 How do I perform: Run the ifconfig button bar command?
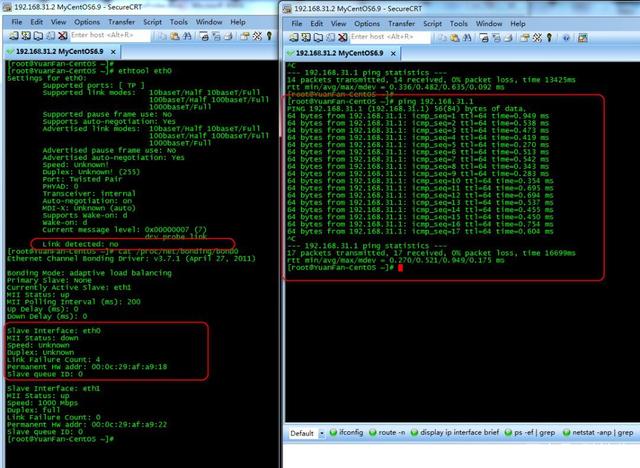(x=347, y=433)
